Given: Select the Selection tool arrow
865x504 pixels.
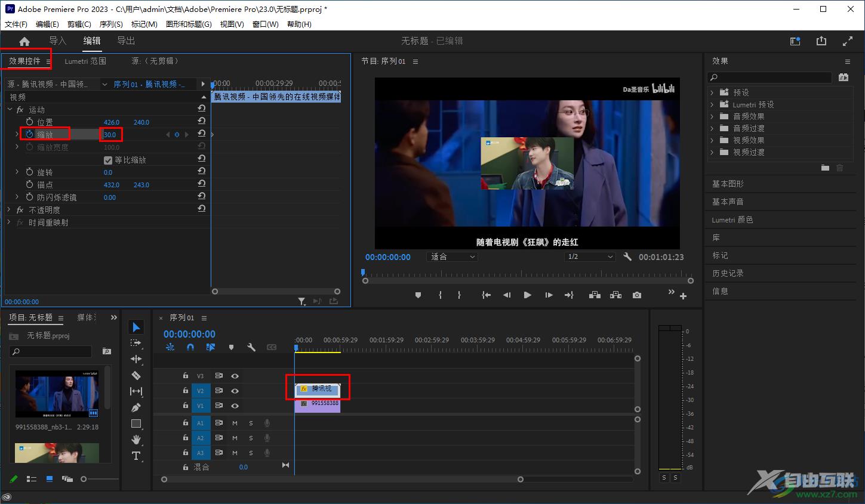Looking at the screenshot, I should coord(136,327).
